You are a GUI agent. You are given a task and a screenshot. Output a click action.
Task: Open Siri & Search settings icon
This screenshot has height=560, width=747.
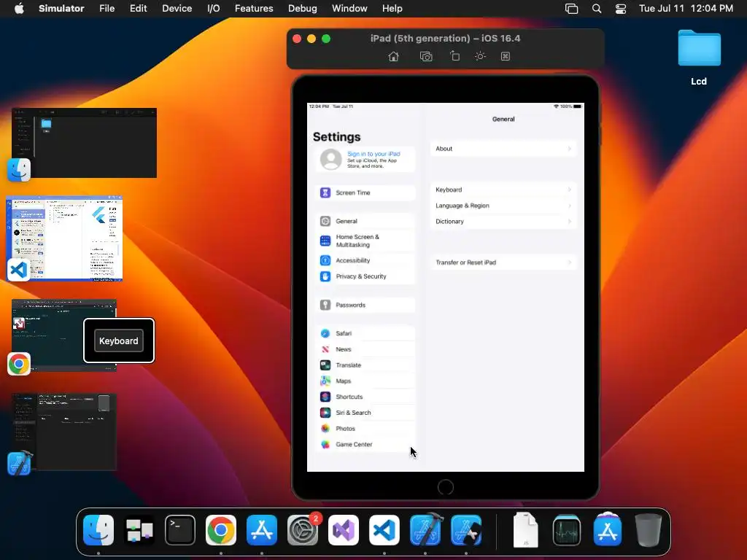[325, 413]
